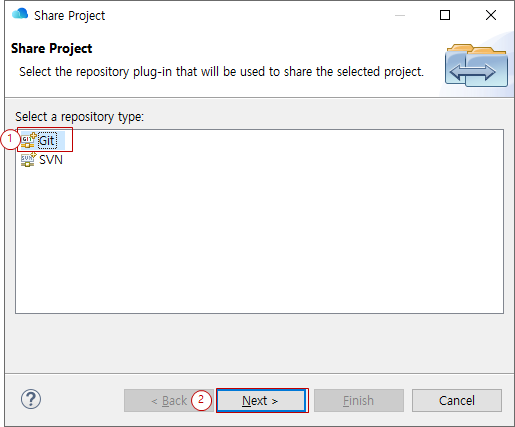Choose the SVN text label in list
The width and height of the screenshot is (515, 427).
pos(51,160)
